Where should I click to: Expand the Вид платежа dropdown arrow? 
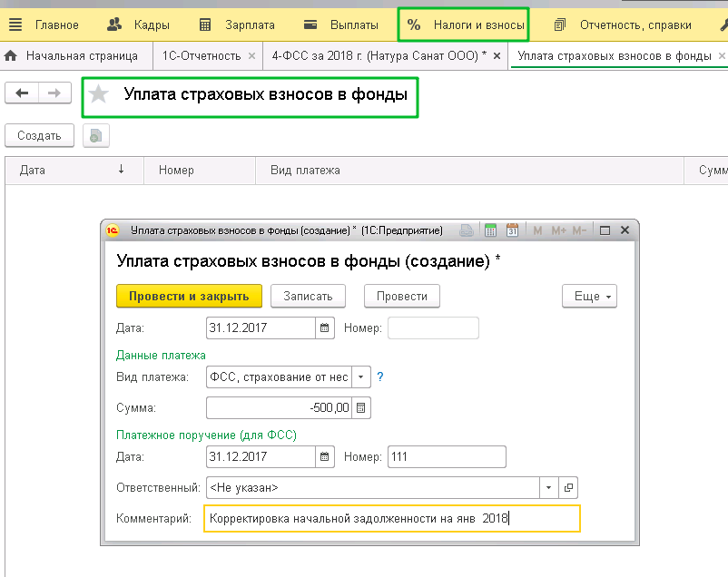[360, 377]
